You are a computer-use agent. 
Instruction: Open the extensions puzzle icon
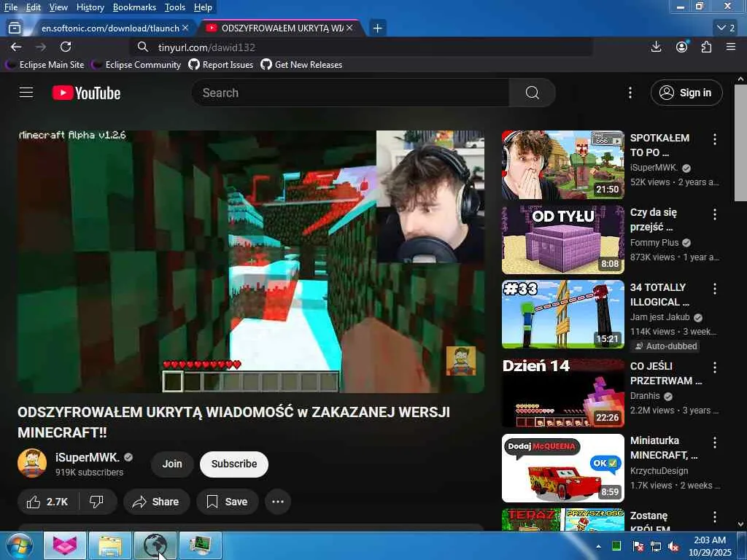pos(706,47)
